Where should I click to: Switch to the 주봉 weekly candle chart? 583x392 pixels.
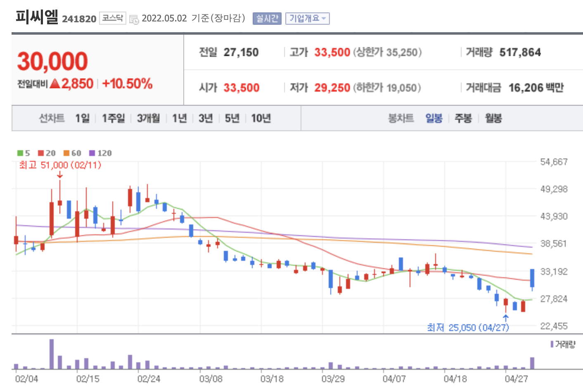coord(463,118)
